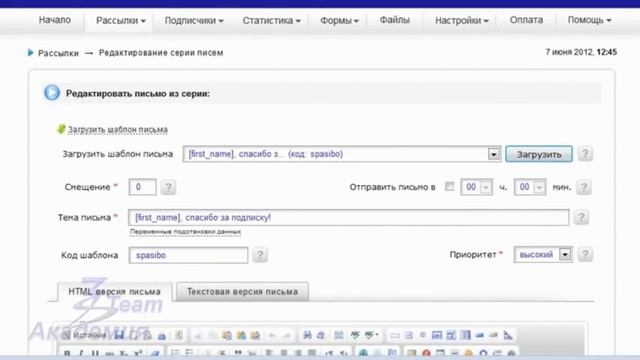
Task: Open Файлы in navigation bar
Action: [394, 20]
